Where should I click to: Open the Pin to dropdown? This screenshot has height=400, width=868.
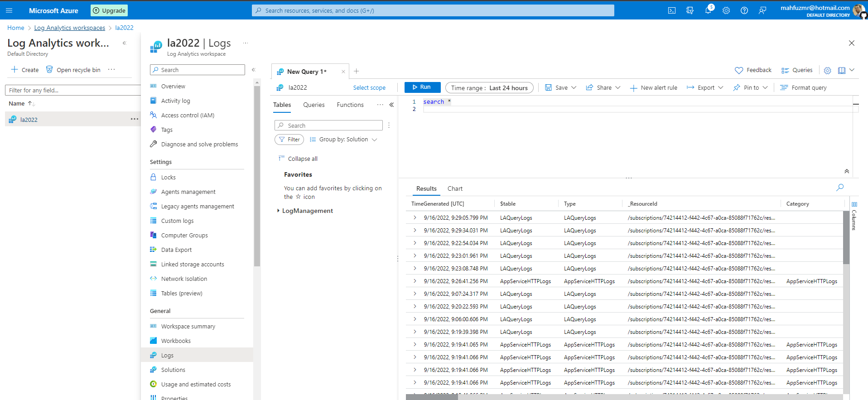click(x=750, y=88)
